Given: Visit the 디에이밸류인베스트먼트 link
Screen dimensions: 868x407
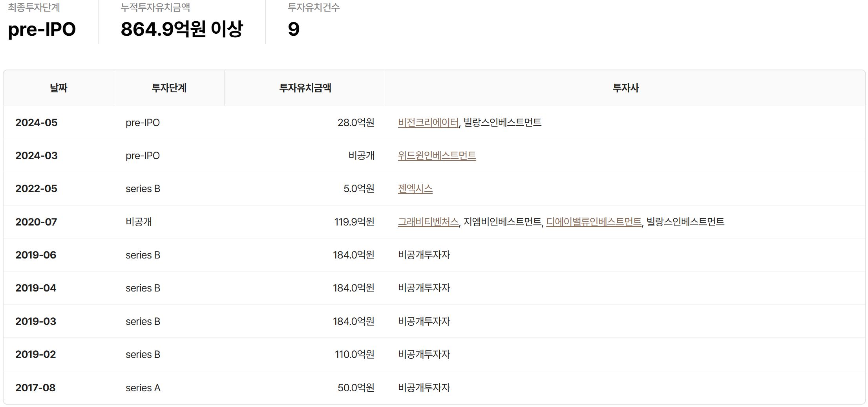Looking at the screenshot, I should coord(594,222).
